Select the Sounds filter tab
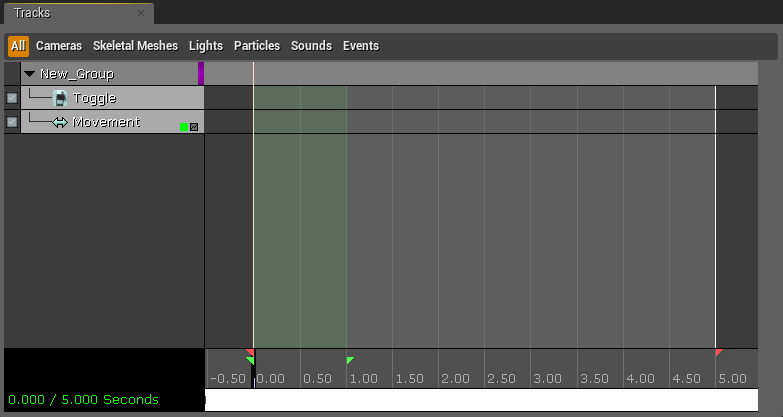783x417 pixels. click(311, 46)
